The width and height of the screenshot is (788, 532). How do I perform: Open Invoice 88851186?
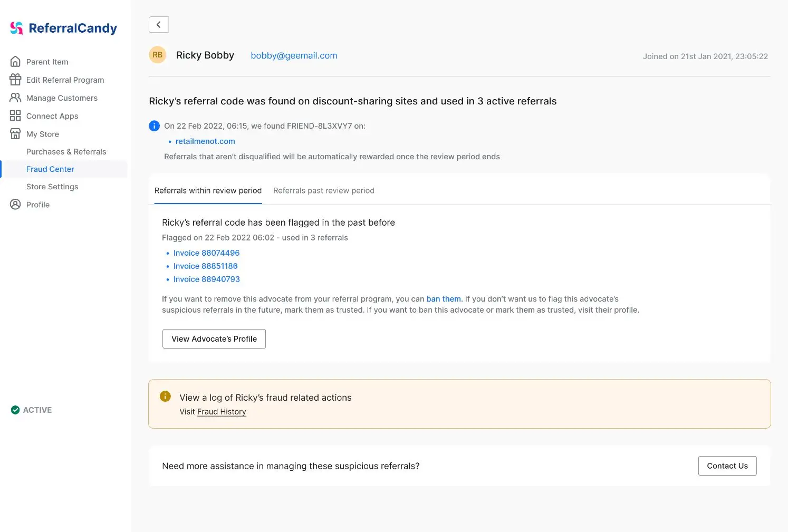205,266
